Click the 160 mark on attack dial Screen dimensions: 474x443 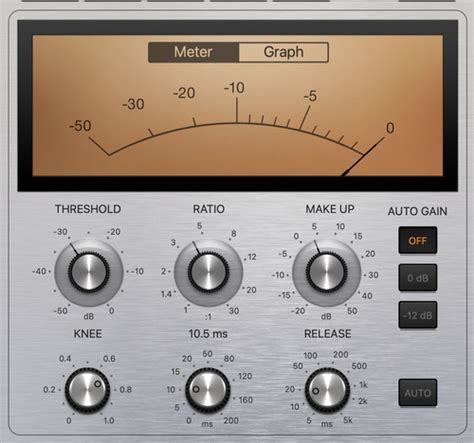click(246, 400)
